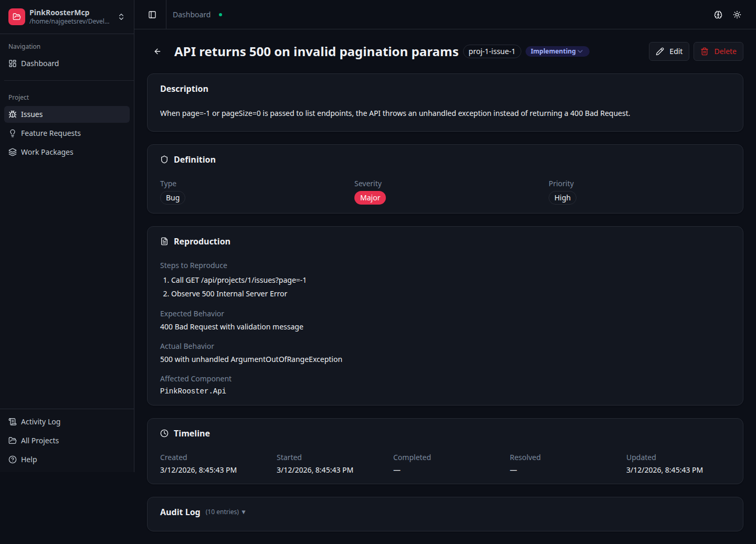This screenshot has width=756, height=544.
Task: Click the Description section heading
Action: coord(184,89)
